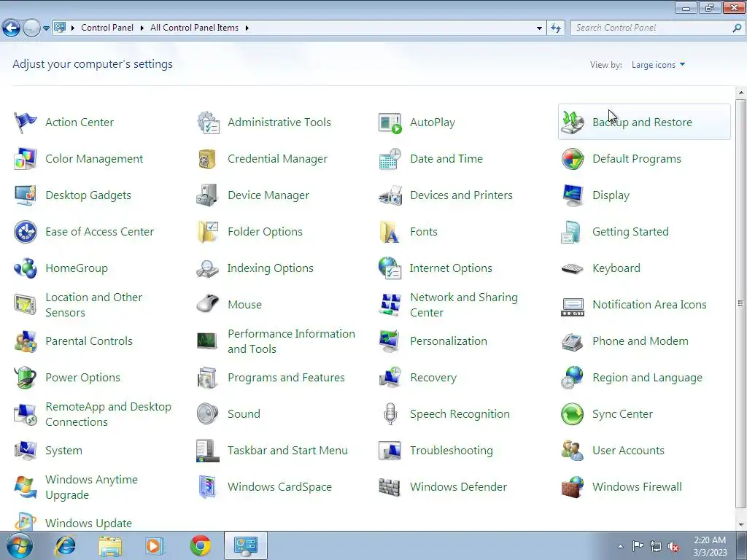Click the Back navigation button
Screen dimensions: 747x560
coord(12,28)
